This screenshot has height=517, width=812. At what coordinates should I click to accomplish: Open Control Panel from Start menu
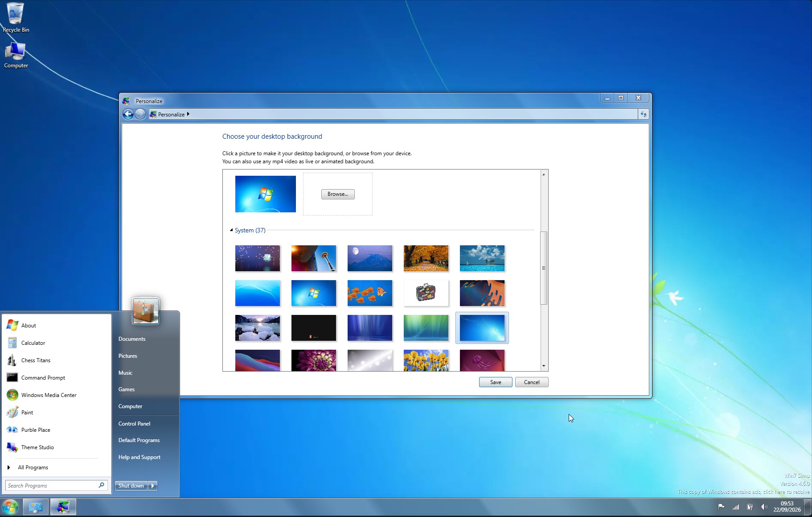pyautogui.click(x=134, y=423)
